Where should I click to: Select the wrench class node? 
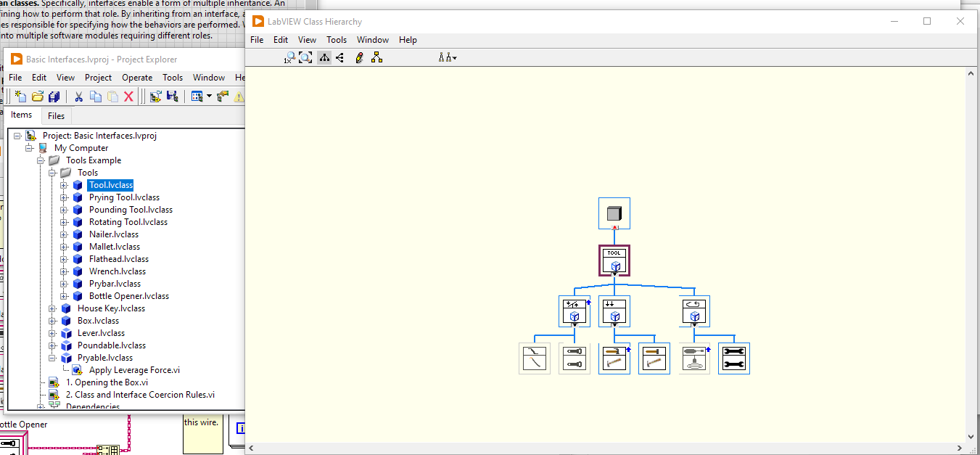click(733, 358)
